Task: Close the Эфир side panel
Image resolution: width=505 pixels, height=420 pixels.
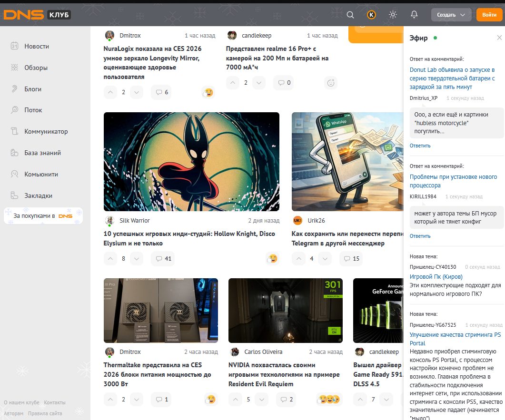Action: click(499, 38)
